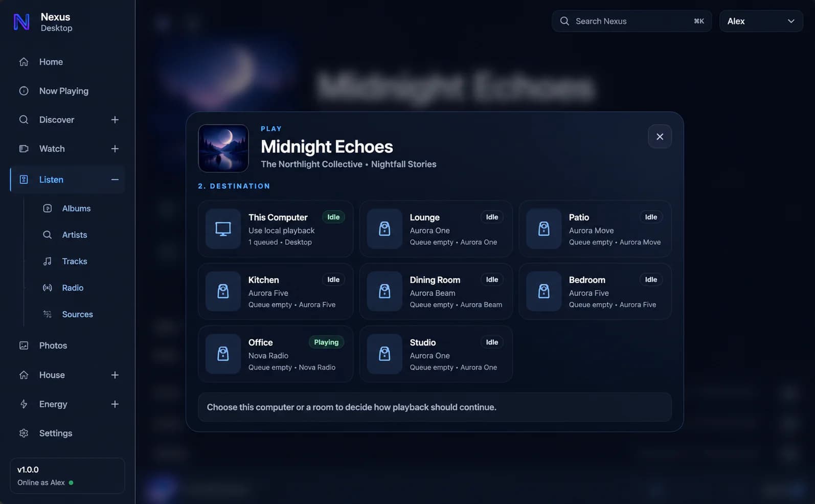Choose the Dining Room Aurora Beam card
Screen dimensions: 815x504
(436, 291)
